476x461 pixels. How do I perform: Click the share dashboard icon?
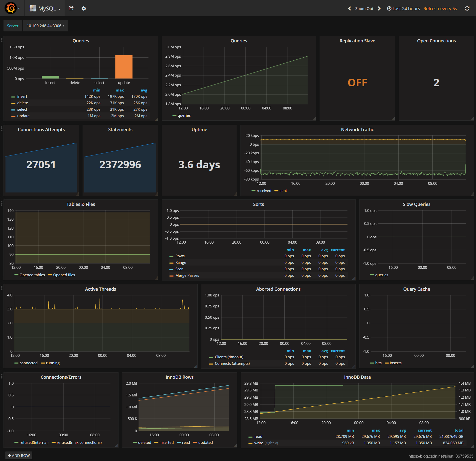(71, 8)
